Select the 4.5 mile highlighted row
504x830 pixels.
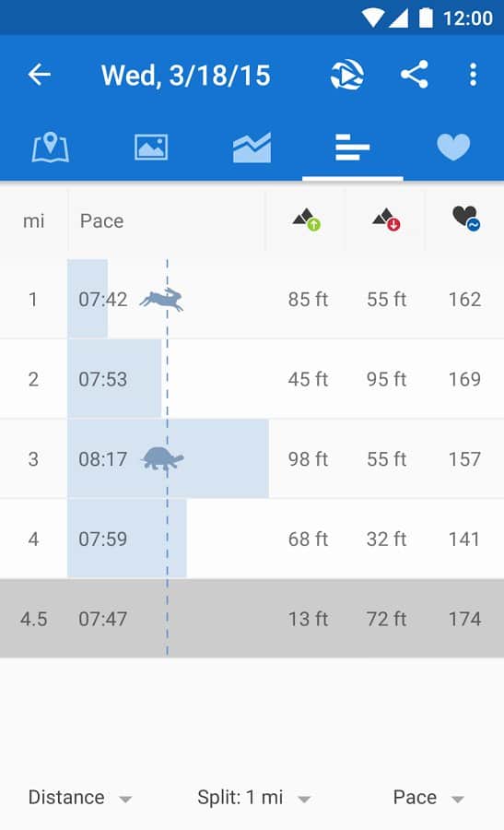pos(252,618)
